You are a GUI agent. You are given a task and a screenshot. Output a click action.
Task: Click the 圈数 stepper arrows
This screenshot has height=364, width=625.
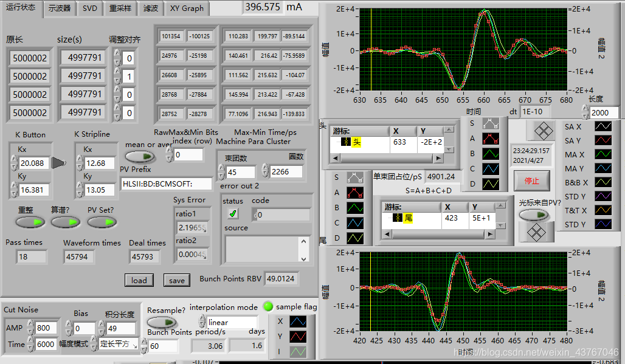coord(265,170)
